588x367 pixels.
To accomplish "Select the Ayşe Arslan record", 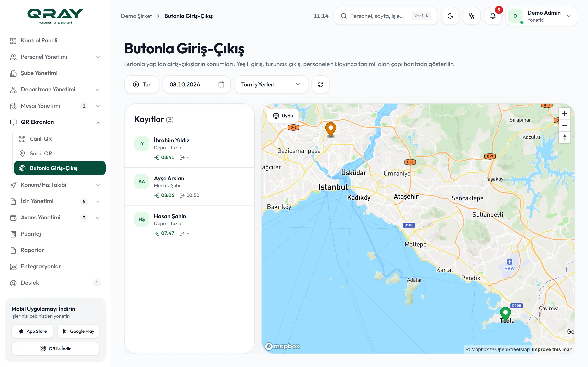I will click(x=189, y=186).
